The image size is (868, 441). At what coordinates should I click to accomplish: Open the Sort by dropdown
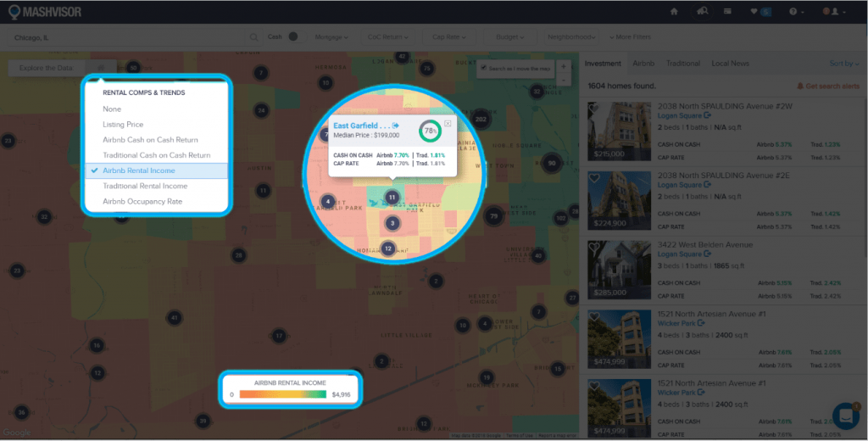click(x=844, y=64)
